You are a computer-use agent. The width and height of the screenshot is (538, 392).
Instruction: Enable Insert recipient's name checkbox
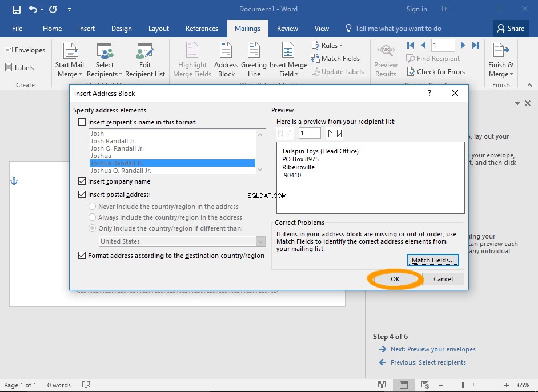82,122
